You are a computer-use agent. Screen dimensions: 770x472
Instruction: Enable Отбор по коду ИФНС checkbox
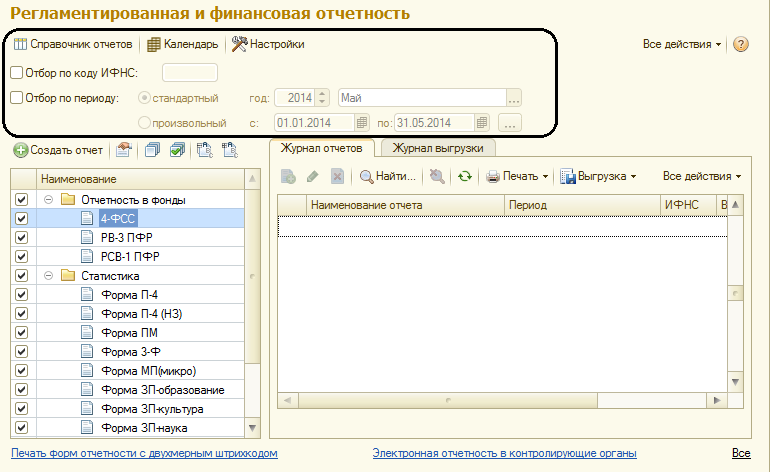17,73
